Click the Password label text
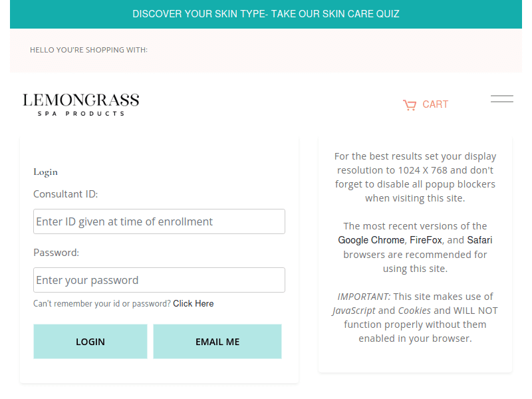 (x=57, y=253)
